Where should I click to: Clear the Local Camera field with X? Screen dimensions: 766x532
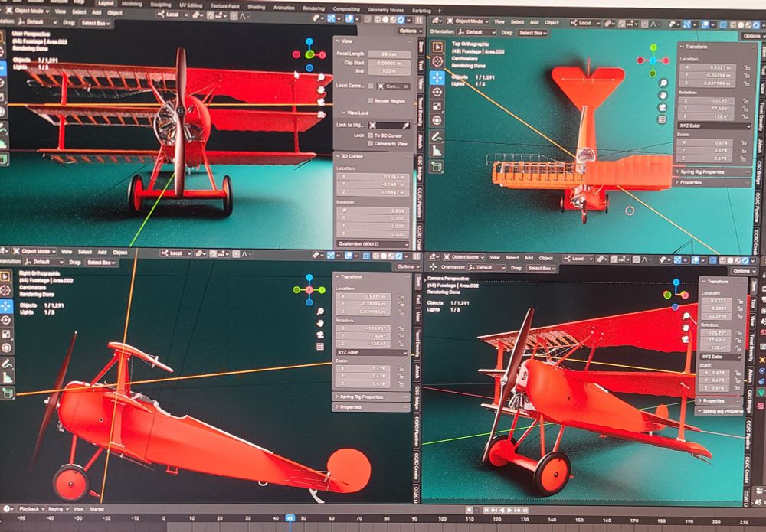tap(406, 86)
